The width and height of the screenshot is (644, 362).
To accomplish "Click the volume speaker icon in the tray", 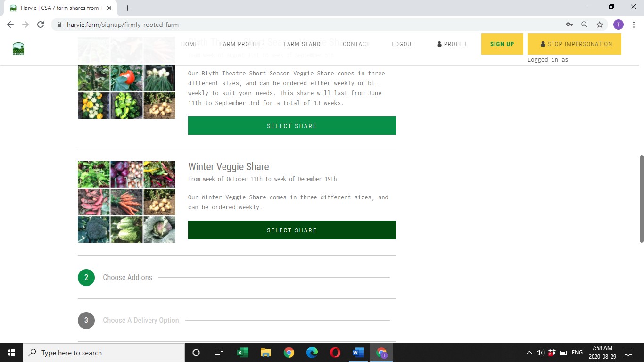I will tap(540, 353).
